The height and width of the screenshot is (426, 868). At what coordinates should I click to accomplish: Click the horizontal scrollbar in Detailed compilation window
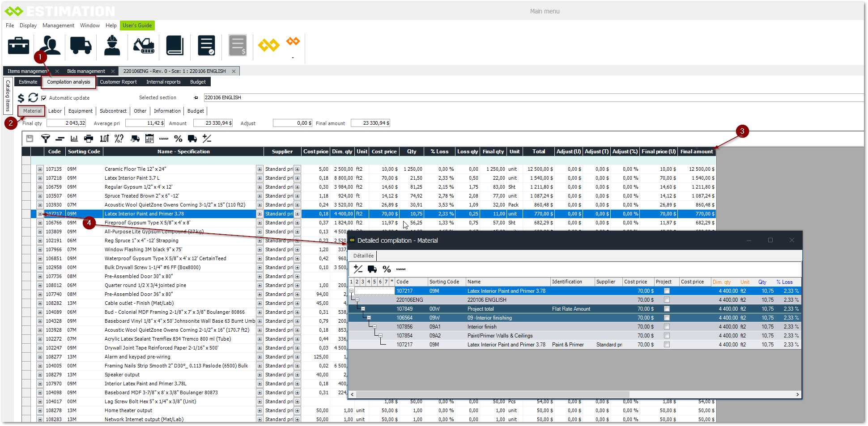[492, 394]
